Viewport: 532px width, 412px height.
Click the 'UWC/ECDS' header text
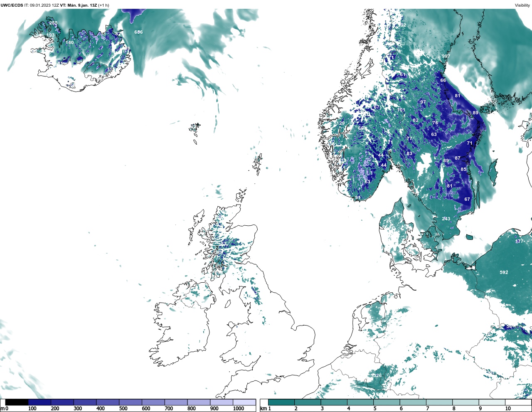(x=12, y=5)
